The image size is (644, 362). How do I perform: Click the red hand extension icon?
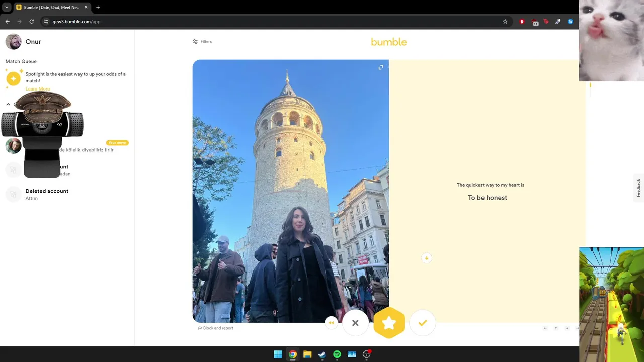pyautogui.click(x=522, y=22)
